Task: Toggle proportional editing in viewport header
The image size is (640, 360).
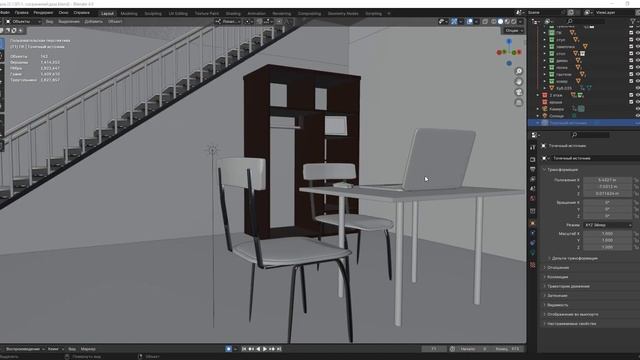Action: (279, 22)
